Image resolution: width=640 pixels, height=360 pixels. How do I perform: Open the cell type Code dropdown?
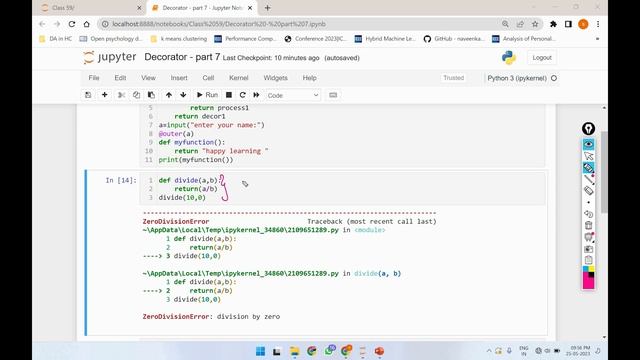click(293, 95)
